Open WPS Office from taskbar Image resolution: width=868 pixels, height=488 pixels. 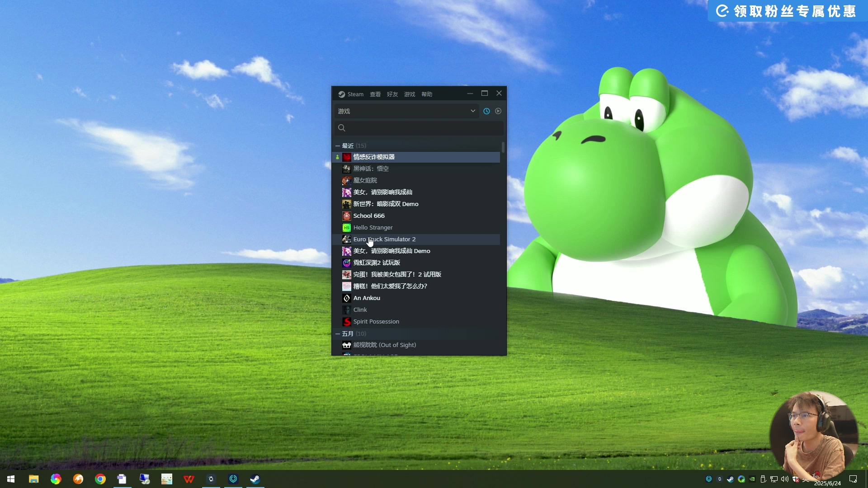(x=189, y=479)
